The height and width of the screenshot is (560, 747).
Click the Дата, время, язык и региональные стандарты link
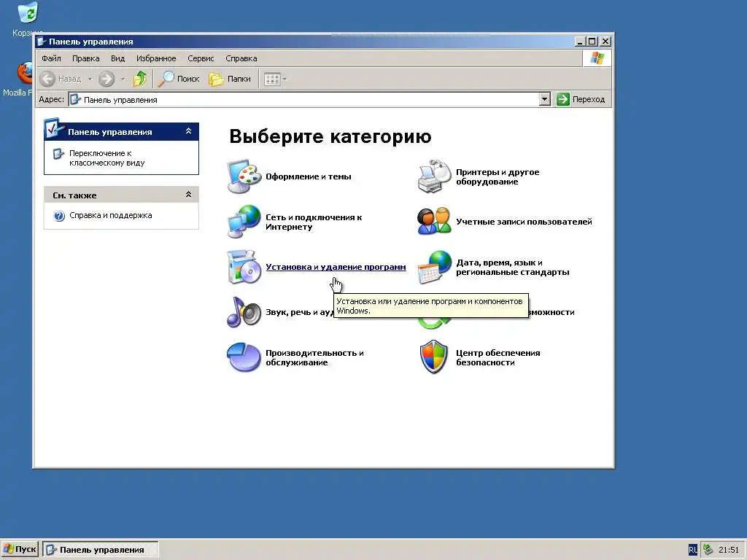[513, 267]
